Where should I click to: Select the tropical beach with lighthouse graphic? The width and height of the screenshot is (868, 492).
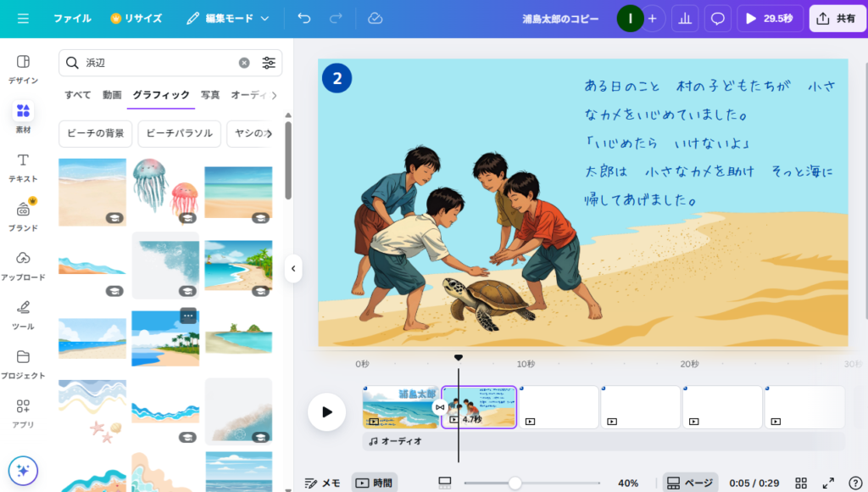click(238, 266)
